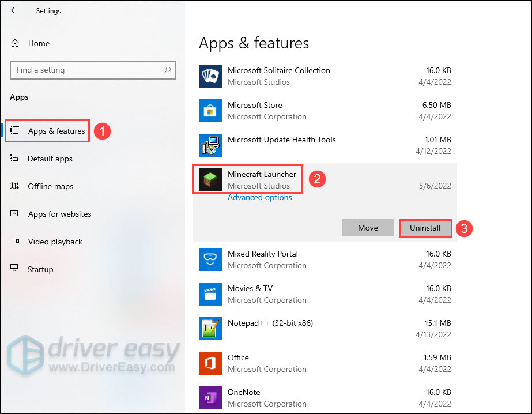Image resolution: width=532 pixels, height=414 pixels.
Task: Open Advanced options for Minecraft Launcher
Action: [259, 198]
